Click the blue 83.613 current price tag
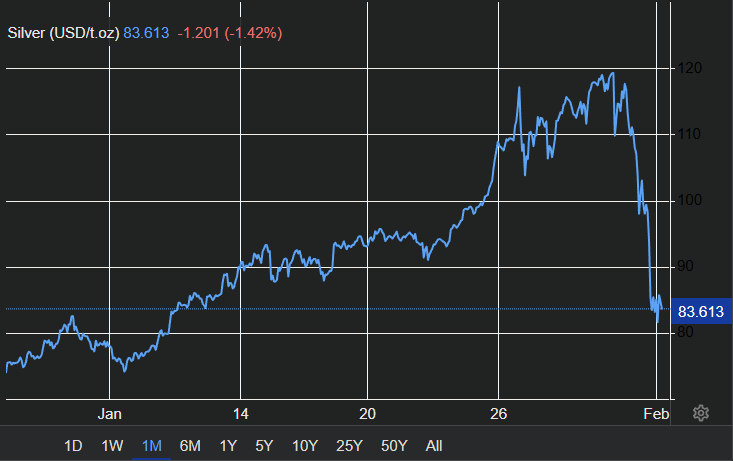The width and height of the screenshot is (733, 461). click(x=701, y=311)
